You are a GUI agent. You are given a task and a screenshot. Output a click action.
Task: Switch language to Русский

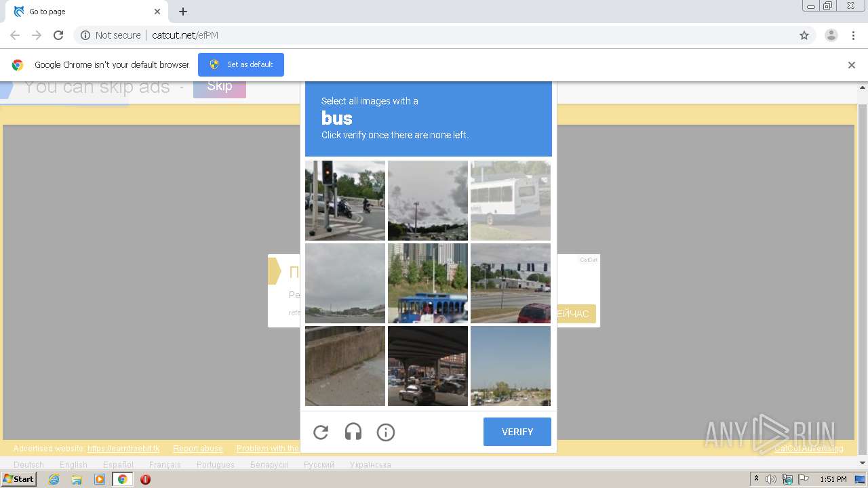(x=319, y=465)
